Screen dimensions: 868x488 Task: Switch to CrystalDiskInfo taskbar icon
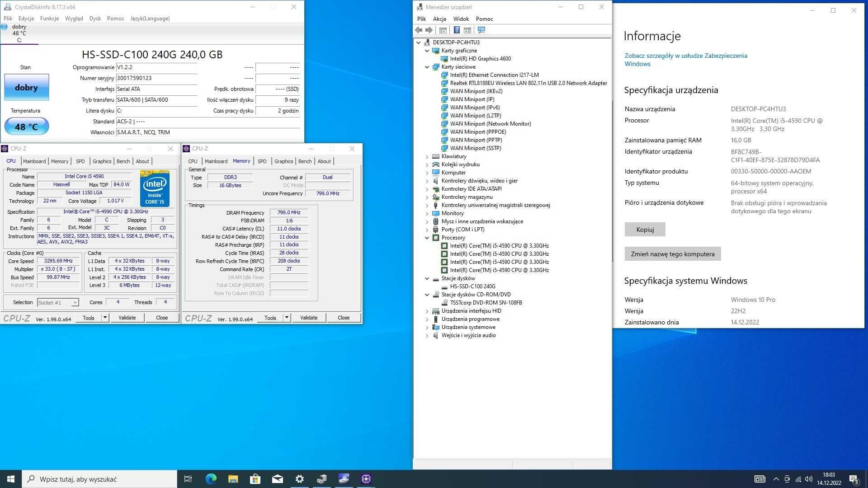[344, 479]
